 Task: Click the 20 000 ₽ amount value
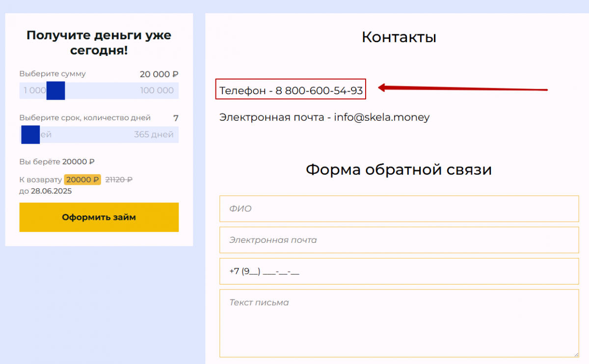coord(159,74)
